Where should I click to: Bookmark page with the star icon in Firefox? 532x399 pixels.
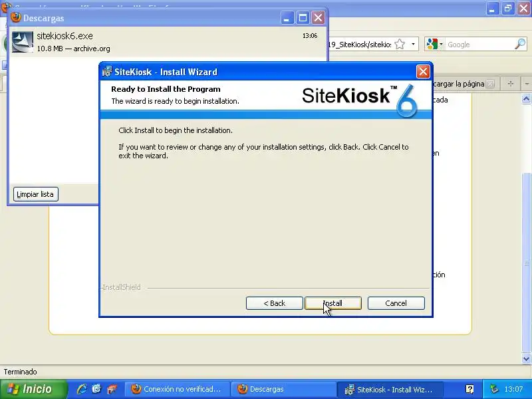tap(400, 44)
